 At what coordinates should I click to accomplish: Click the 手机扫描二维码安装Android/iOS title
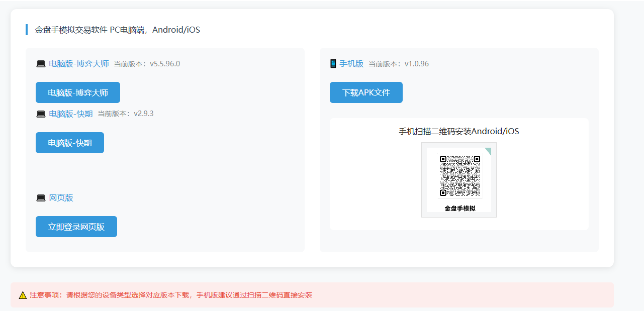click(x=458, y=132)
